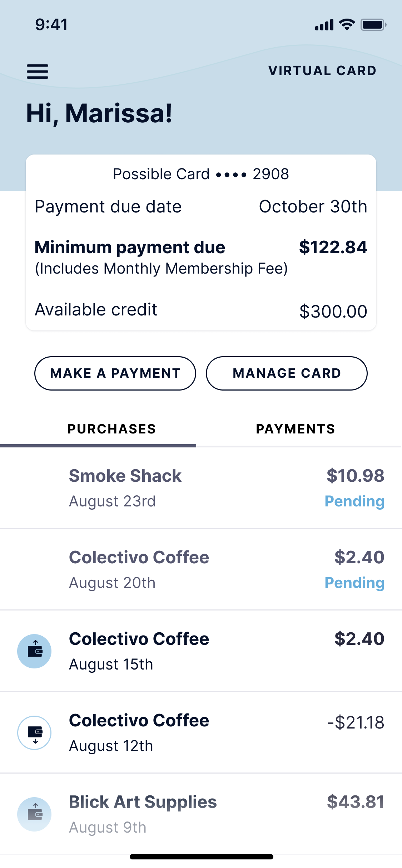Tap the wallet icon beside Blick Art Supplies
The height and width of the screenshot is (868, 402).
point(34,814)
